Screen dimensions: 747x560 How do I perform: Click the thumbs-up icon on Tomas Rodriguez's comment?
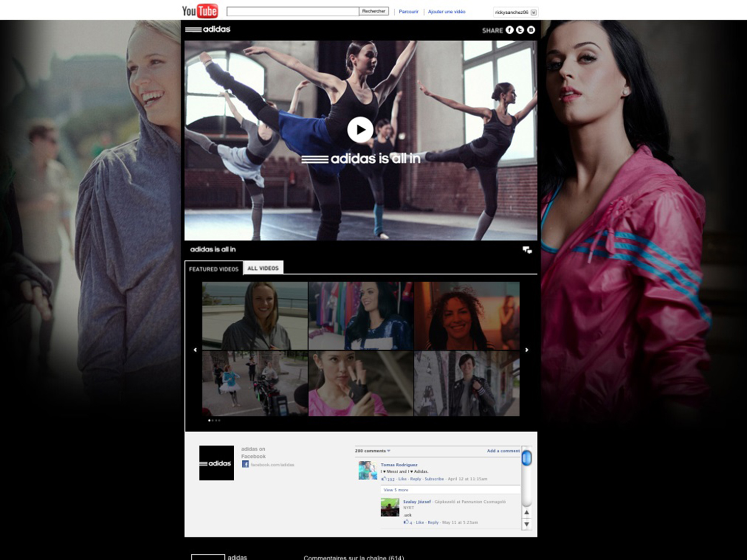click(383, 479)
